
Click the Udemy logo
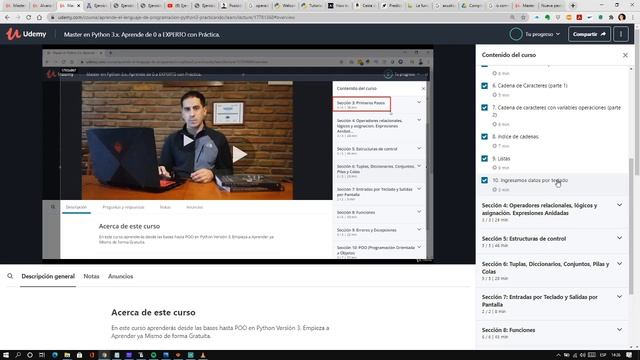pyautogui.click(x=26, y=34)
